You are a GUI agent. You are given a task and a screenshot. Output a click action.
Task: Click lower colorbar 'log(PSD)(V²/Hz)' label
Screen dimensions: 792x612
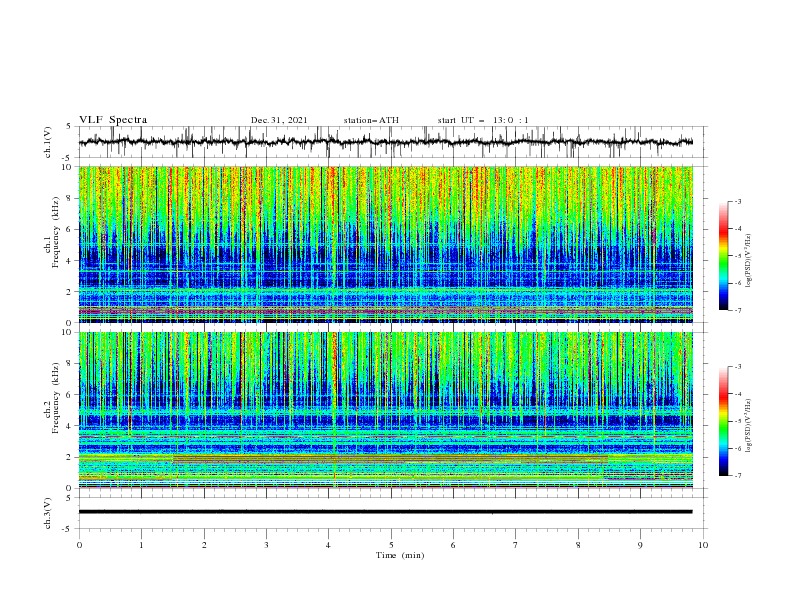tap(749, 425)
